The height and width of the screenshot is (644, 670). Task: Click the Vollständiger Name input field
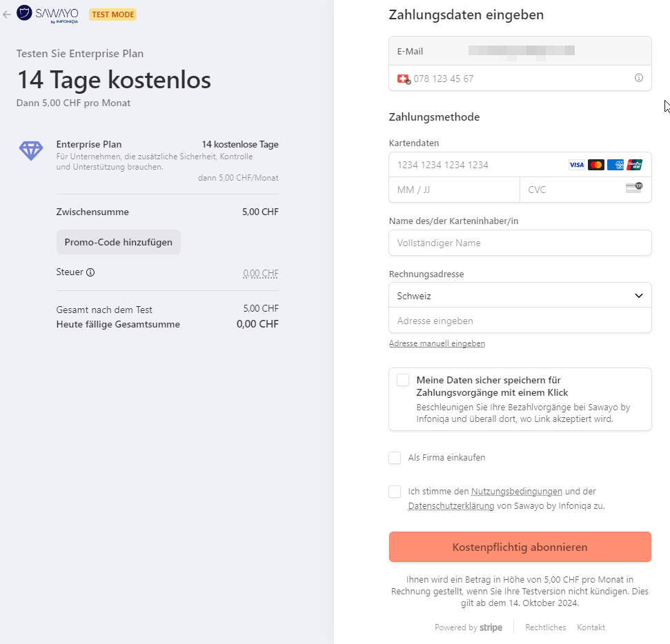[520, 243]
